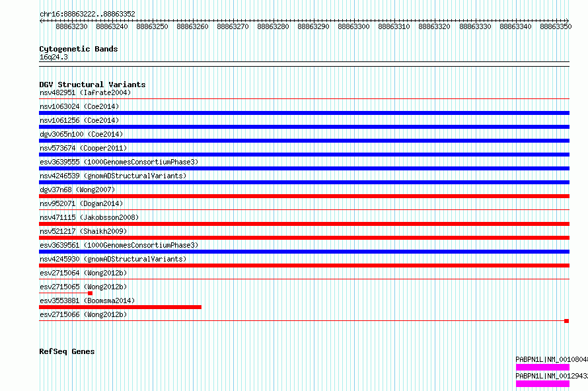Screen dimensions: 588x391
Task: Open nsv4245930 (gnomADStructuralVariants) label
Action: [x=113, y=259]
